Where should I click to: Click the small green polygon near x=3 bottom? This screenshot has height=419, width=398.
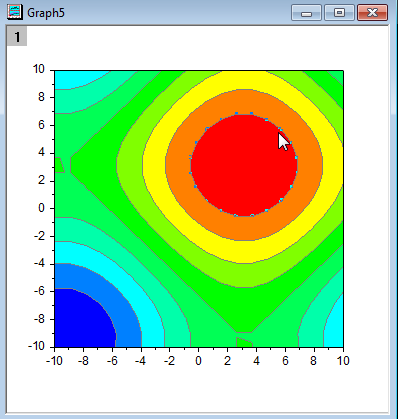coord(243,343)
